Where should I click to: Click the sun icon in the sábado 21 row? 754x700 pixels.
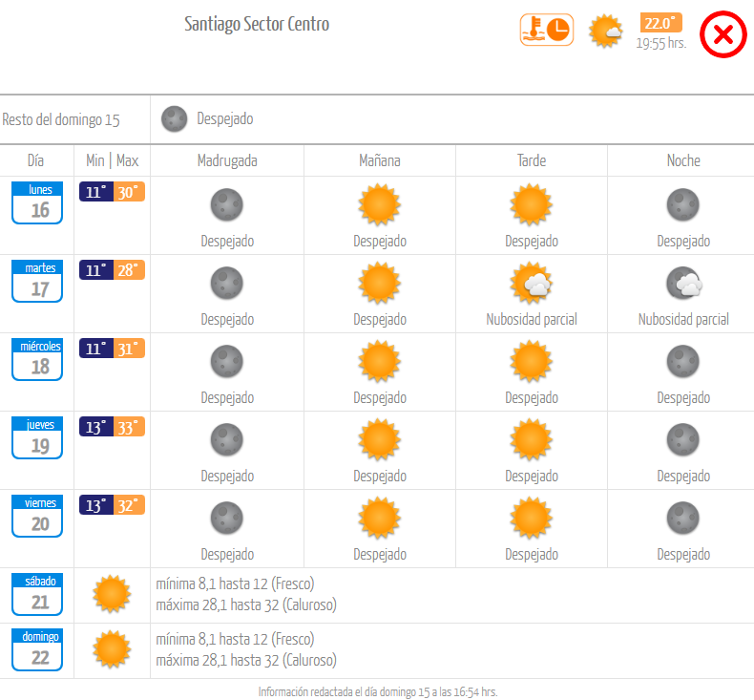(x=112, y=594)
